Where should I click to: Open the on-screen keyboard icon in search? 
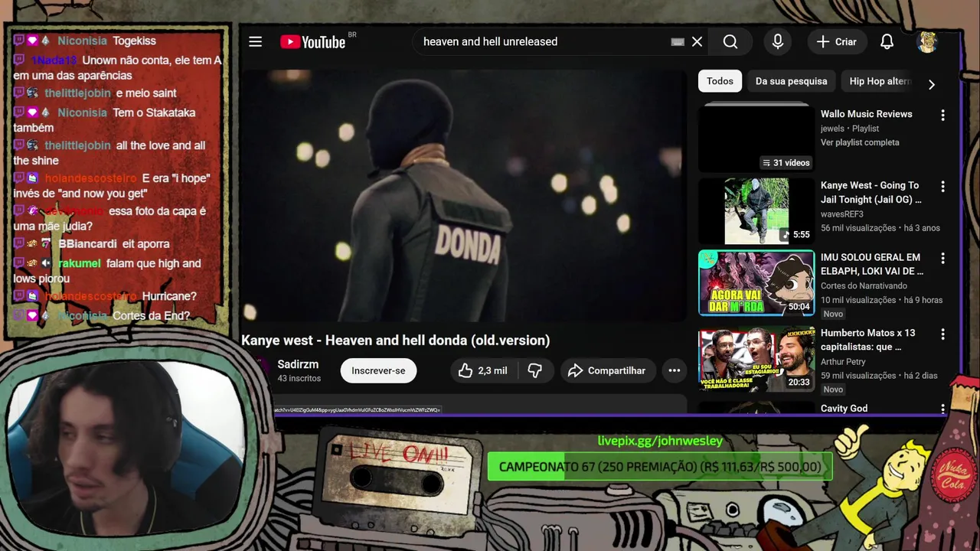(x=678, y=42)
